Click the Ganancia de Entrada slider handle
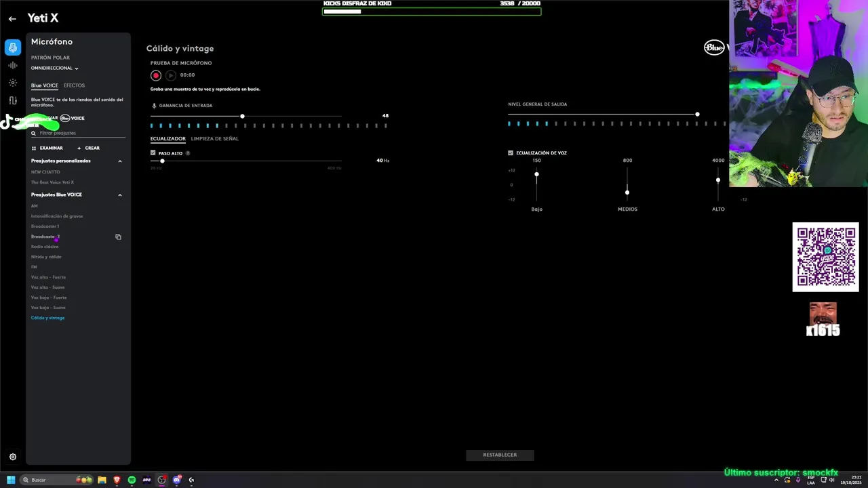The width and height of the screenshot is (868, 488). point(242,117)
